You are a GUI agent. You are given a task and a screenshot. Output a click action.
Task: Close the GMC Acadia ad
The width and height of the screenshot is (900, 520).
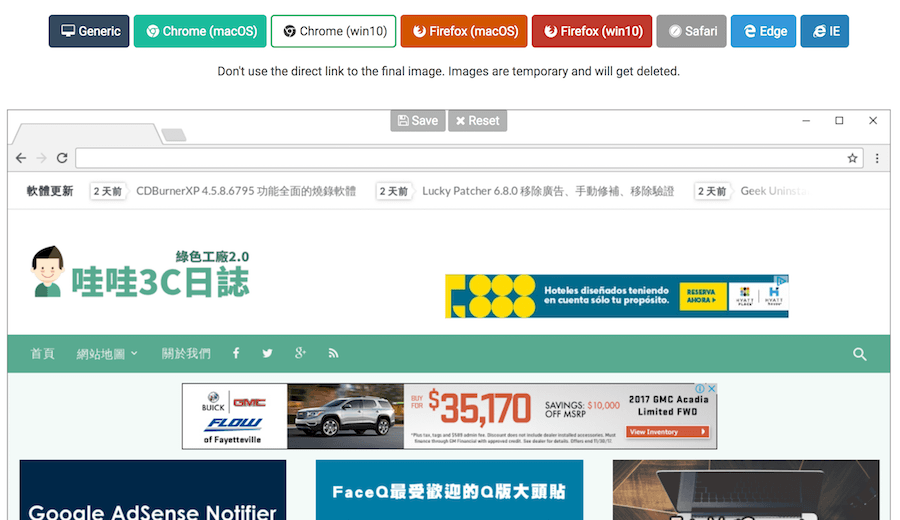[x=711, y=389]
